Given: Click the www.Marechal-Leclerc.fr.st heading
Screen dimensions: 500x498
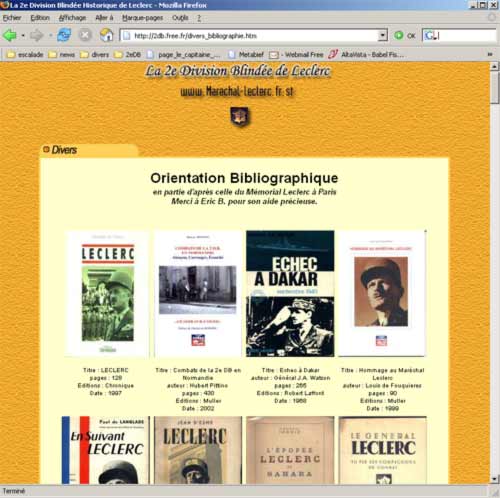Looking at the screenshot, I should [238, 91].
